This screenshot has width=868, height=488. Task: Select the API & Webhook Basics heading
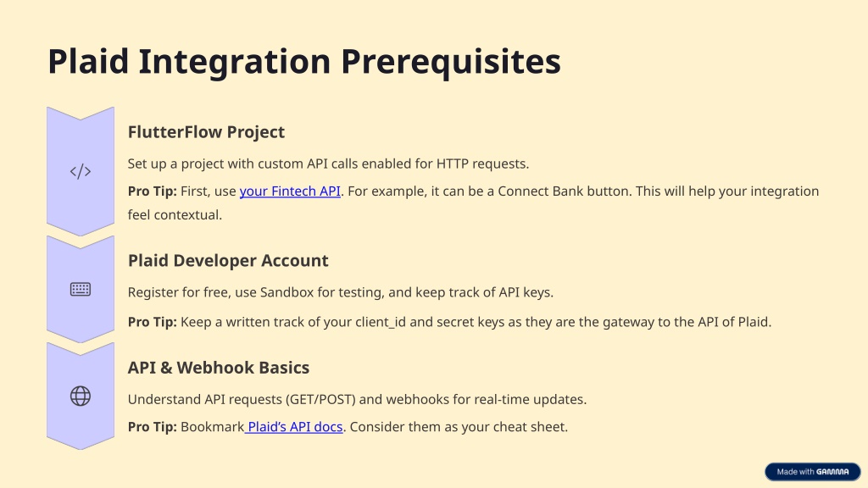[x=219, y=368]
